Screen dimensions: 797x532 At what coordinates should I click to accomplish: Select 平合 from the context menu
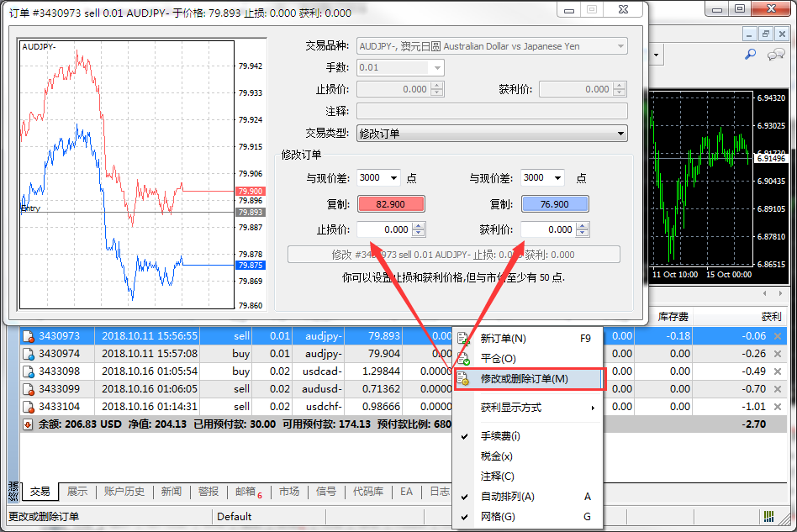point(498,359)
